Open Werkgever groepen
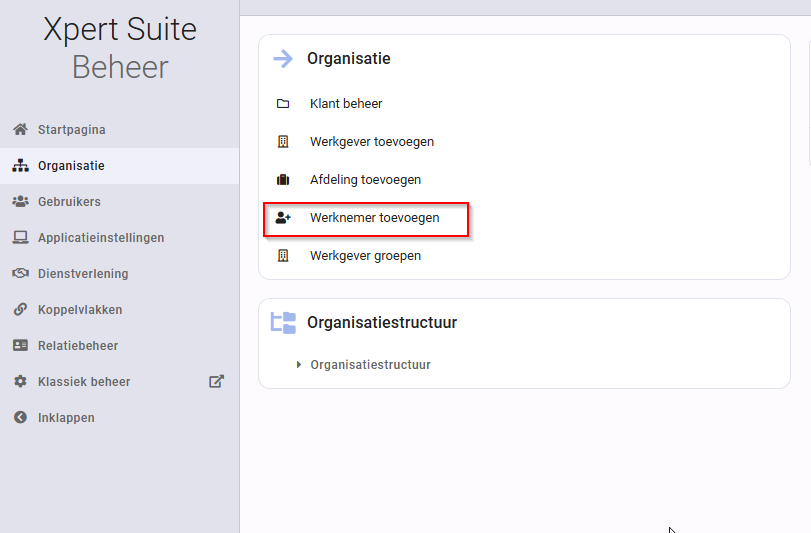This screenshot has width=811, height=533. point(366,256)
